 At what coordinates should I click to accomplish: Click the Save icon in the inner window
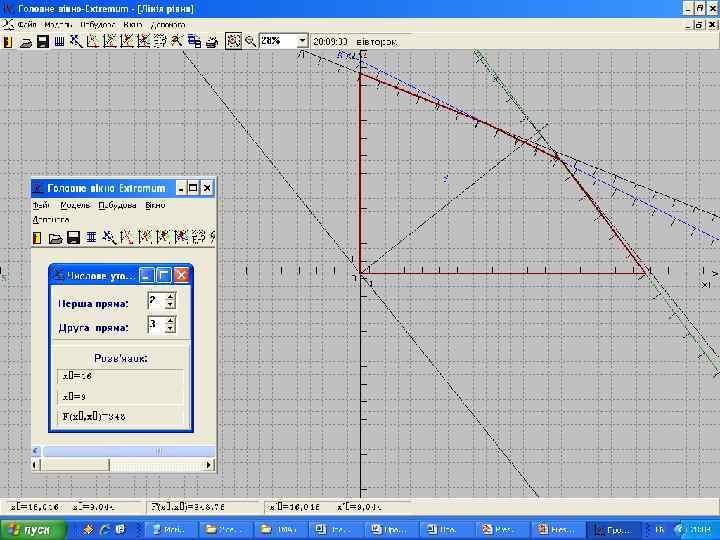tap(73, 237)
